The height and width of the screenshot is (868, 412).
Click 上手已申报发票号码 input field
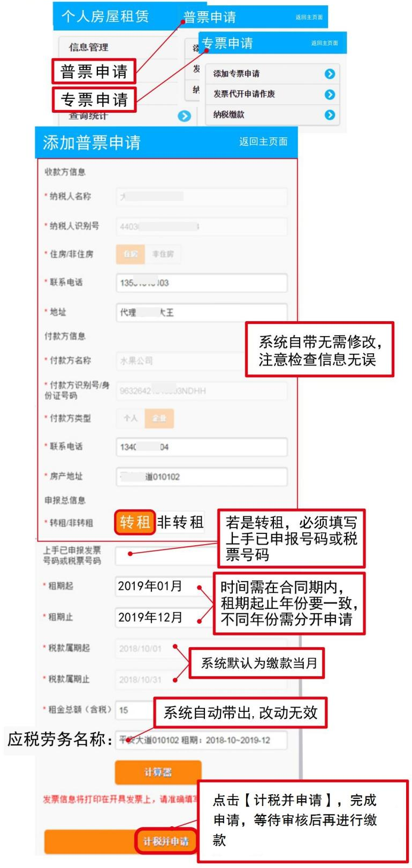click(167, 556)
